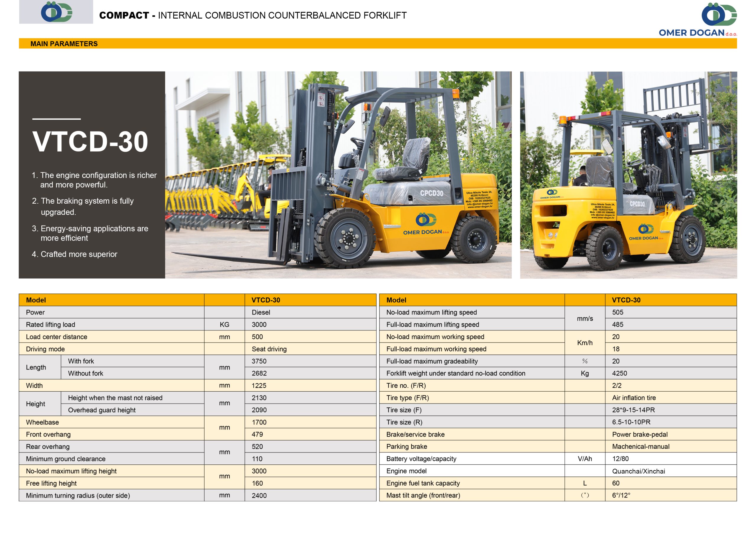Click the logo in the gray header box
This screenshot has height=535, width=756.
(x=56, y=12)
